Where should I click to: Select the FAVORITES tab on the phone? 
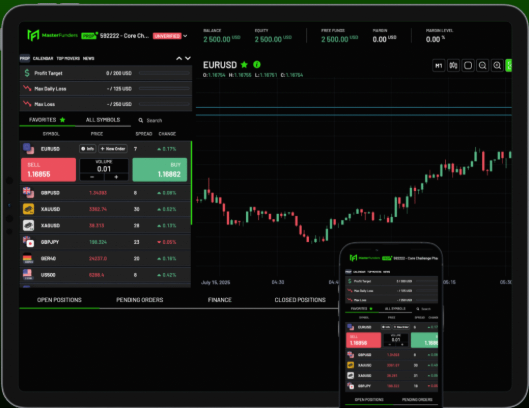361,309
